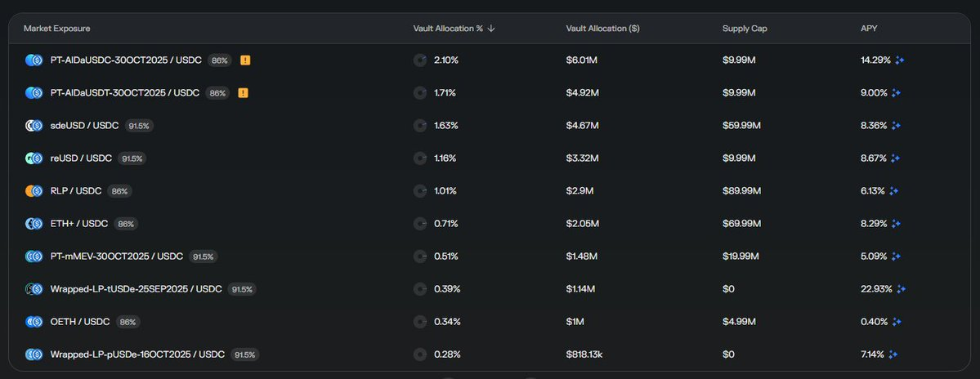Sort by the Supply Cap column header

click(x=745, y=29)
